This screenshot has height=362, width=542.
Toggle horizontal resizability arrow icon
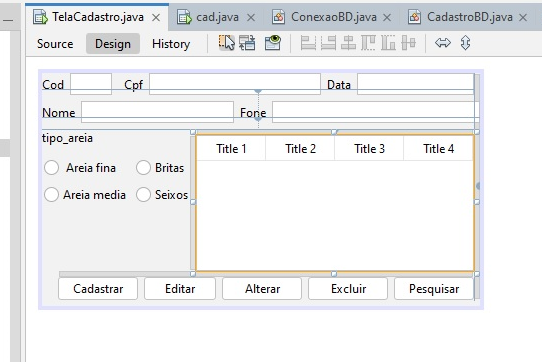pos(443,43)
